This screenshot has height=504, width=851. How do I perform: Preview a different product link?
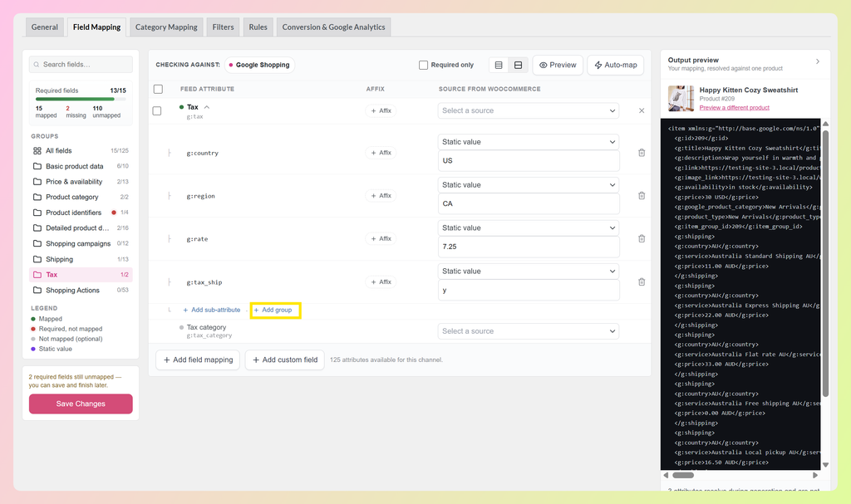tap(735, 108)
